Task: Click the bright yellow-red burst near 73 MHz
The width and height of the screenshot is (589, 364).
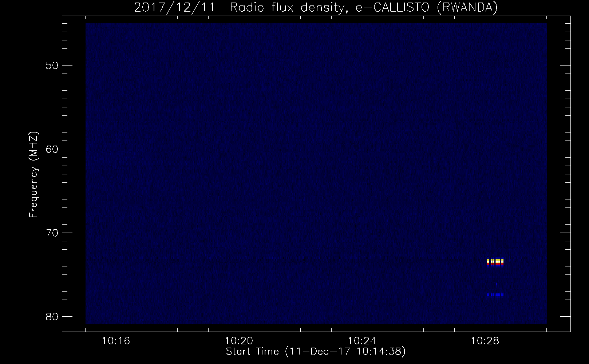Action: point(495,262)
